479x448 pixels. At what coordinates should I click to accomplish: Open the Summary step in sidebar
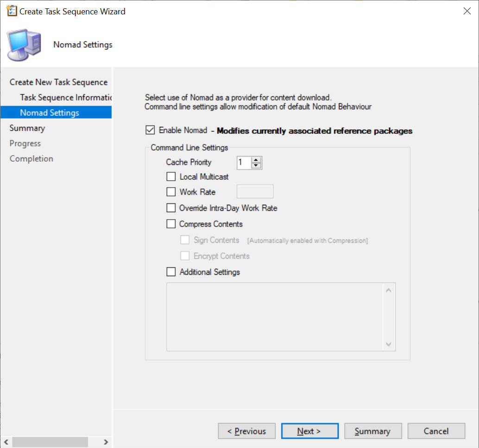[x=27, y=128]
